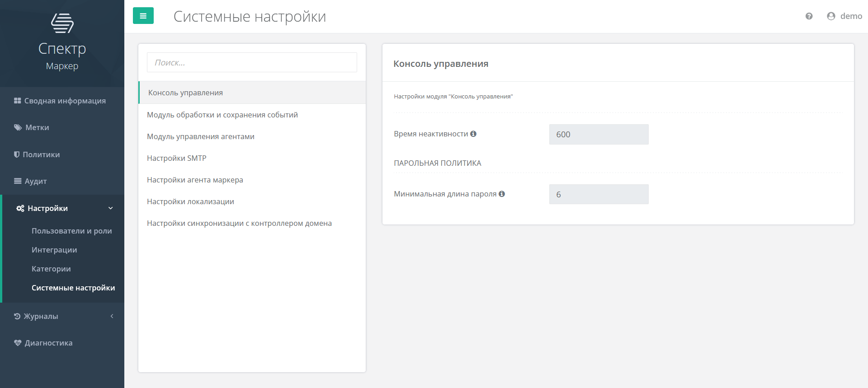Open Сводная информация in the sidebar

coord(65,101)
